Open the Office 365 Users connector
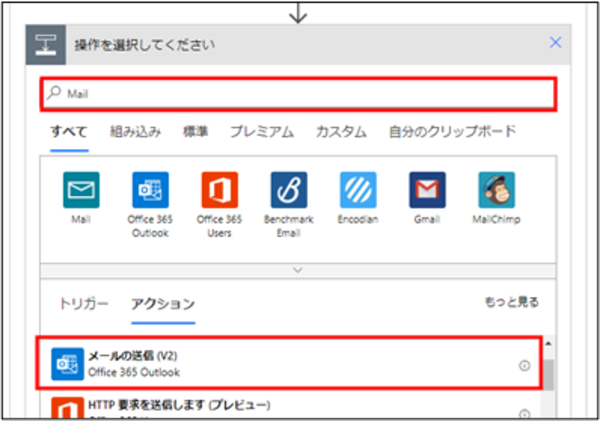Screen dimensions: 600x421 (x=220, y=190)
